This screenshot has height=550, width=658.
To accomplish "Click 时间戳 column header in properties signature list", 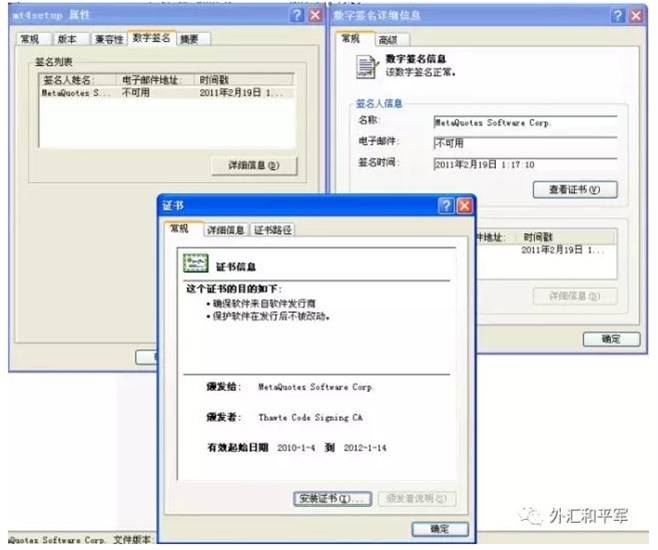I will [243, 80].
